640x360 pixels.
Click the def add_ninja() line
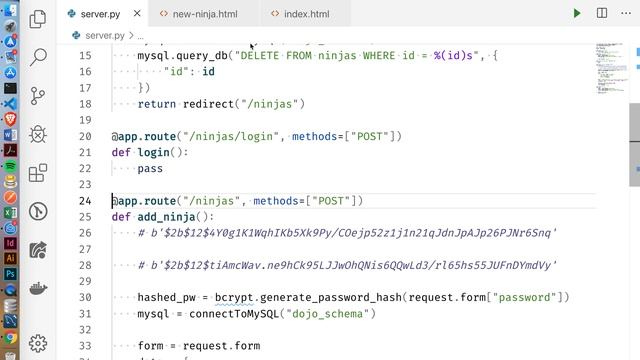(162, 217)
